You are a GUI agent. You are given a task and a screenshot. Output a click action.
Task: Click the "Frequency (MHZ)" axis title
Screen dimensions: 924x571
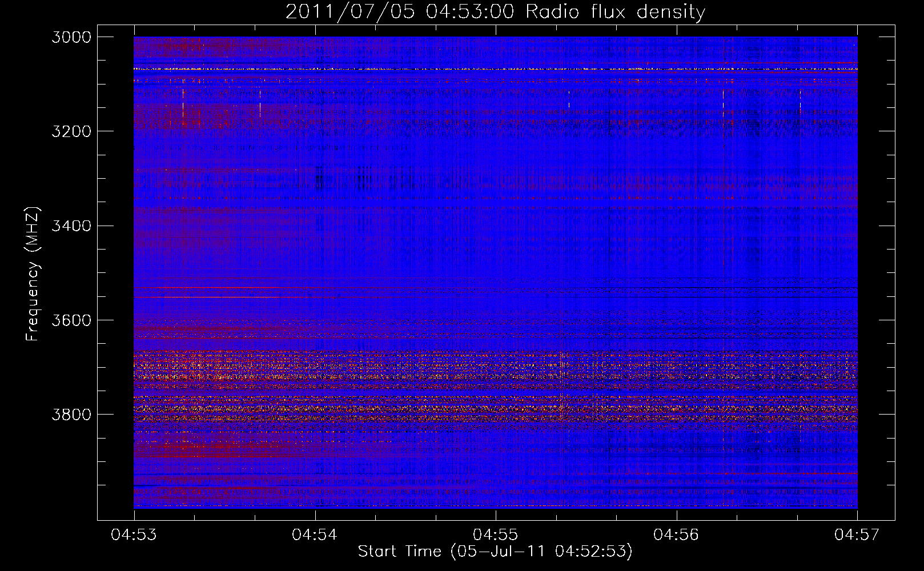point(33,274)
